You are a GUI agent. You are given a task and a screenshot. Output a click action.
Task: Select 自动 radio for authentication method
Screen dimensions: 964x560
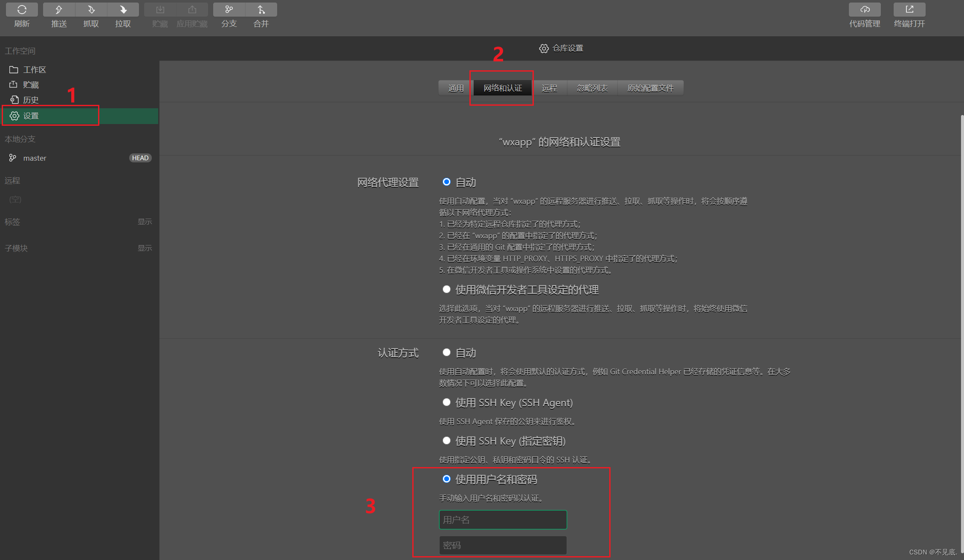(x=446, y=352)
